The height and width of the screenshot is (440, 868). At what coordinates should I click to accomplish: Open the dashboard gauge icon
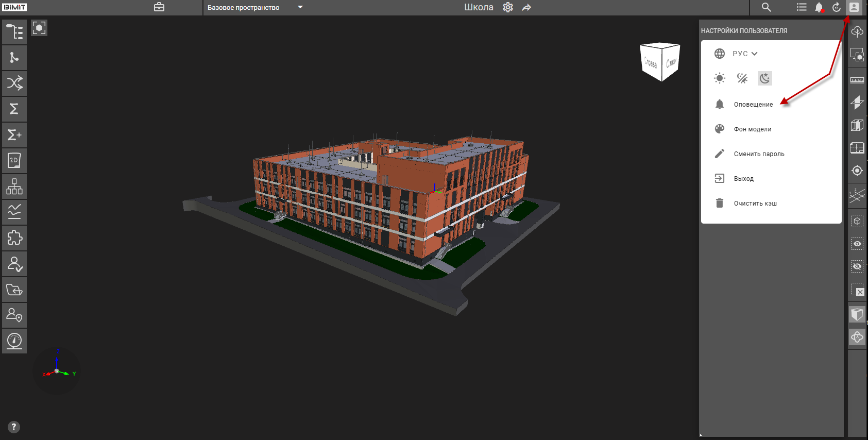point(14,341)
